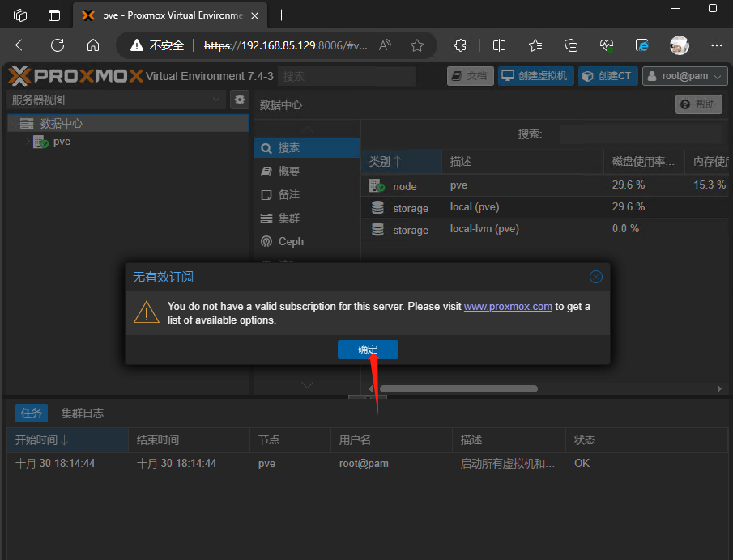Click the warning triangle icon in the dialog
Viewport: 733px width, 560px height.
click(x=147, y=312)
